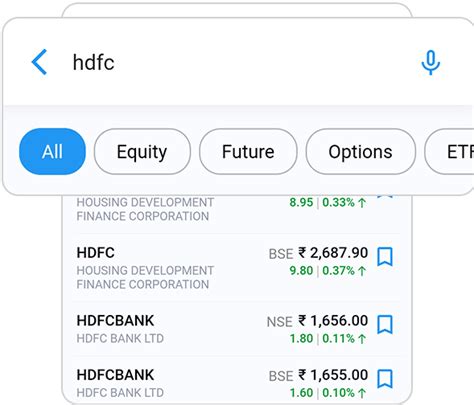Select the All filter chip
Image resolution: width=474 pixels, height=405 pixels.
[x=52, y=151]
